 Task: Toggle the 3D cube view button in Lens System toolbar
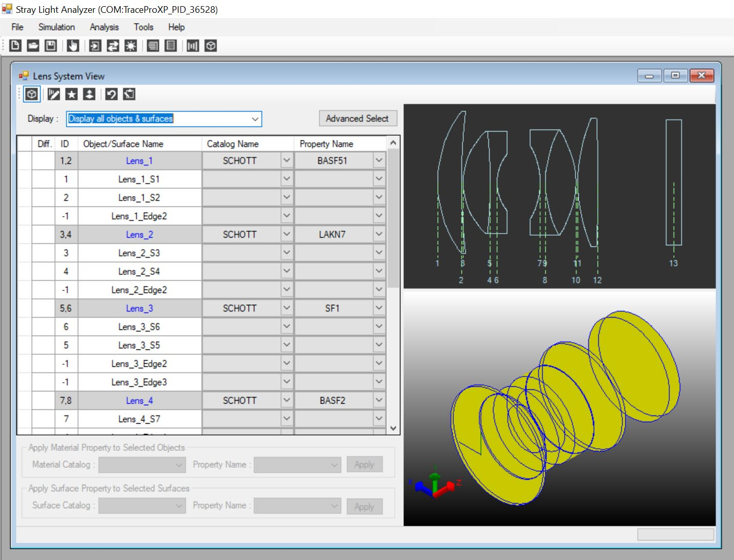coord(32,94)
